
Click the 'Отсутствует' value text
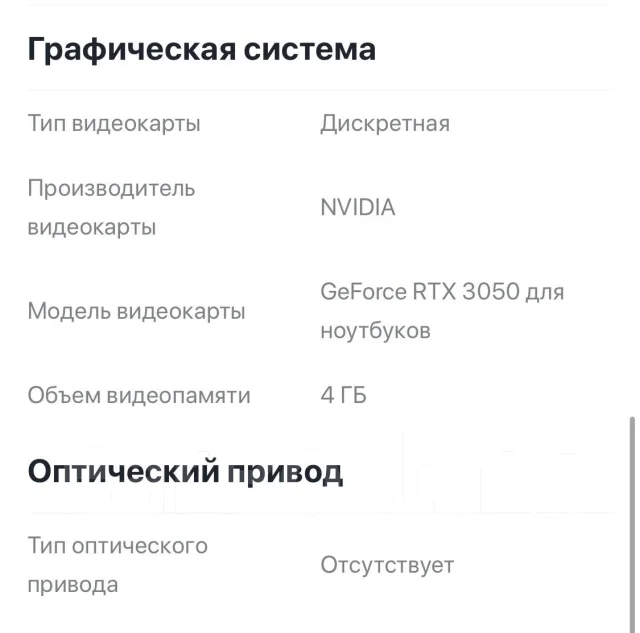tap(387, 565)
